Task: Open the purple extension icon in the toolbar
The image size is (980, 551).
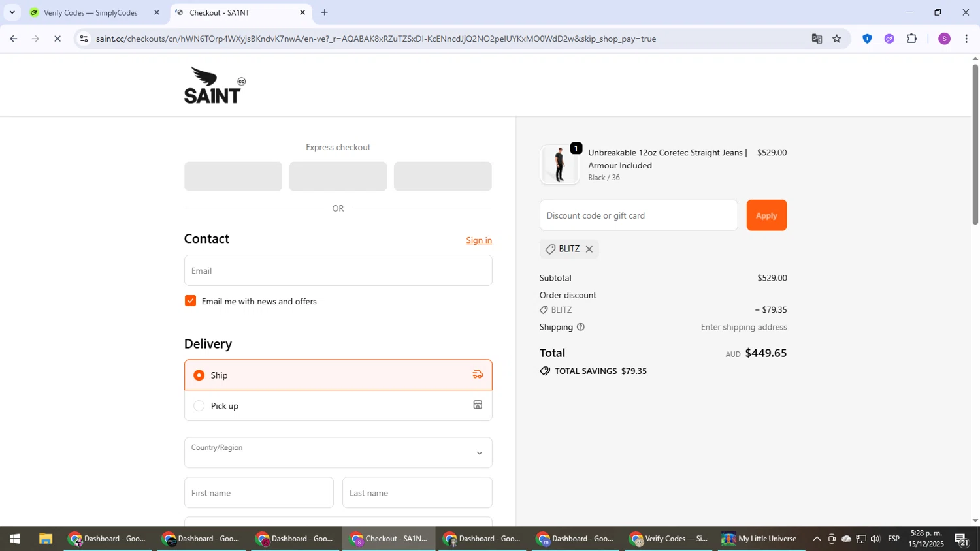Action: click(x=889, y=39)
